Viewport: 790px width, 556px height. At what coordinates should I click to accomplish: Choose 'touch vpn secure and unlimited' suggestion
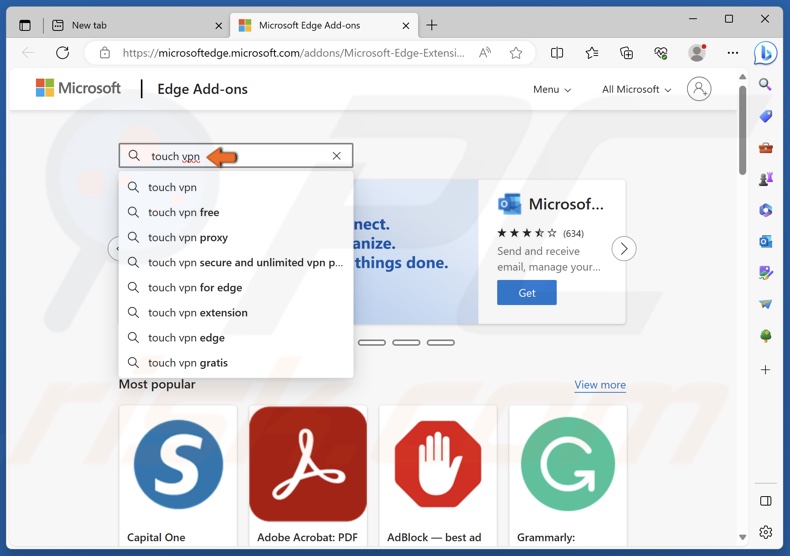point(236,263)
